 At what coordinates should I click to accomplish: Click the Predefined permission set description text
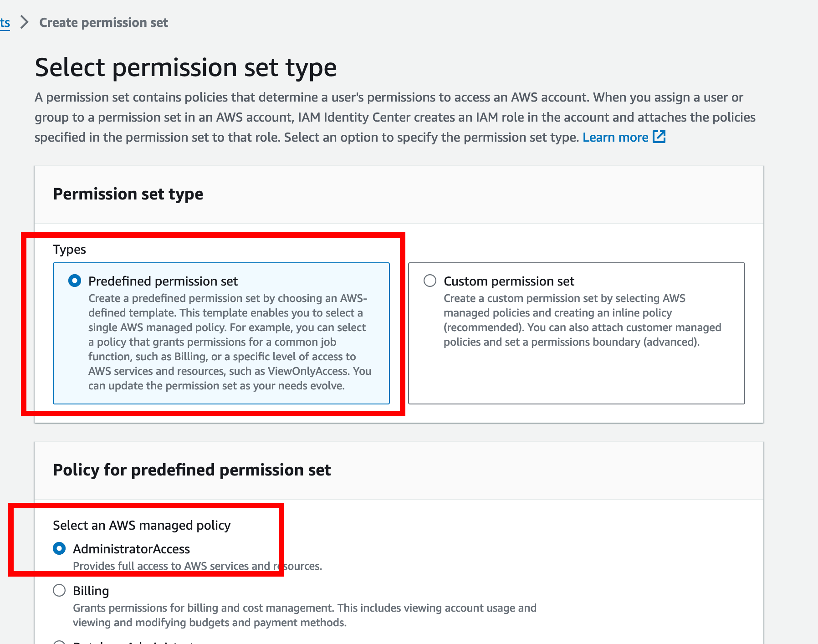[x=230, y=342]
